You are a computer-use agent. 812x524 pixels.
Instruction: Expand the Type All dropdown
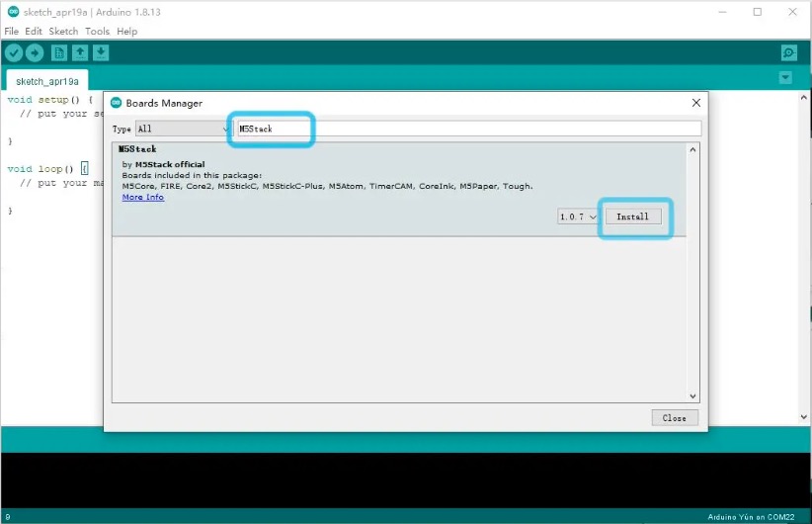pos(184,129)
